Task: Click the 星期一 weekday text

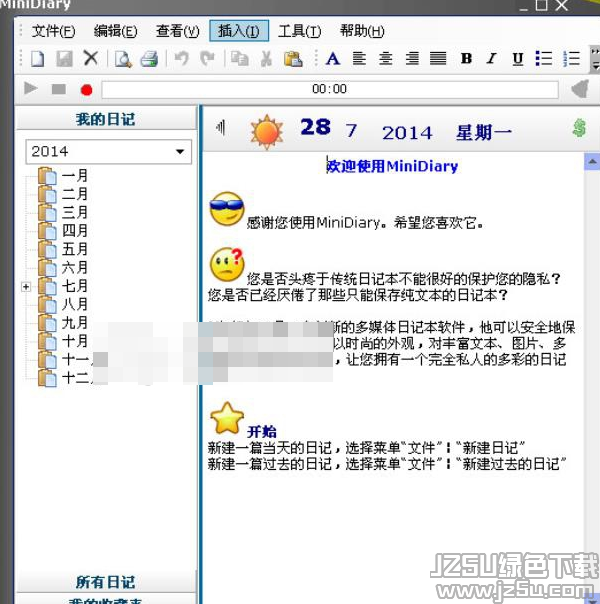Action: [x=484, y=133]
